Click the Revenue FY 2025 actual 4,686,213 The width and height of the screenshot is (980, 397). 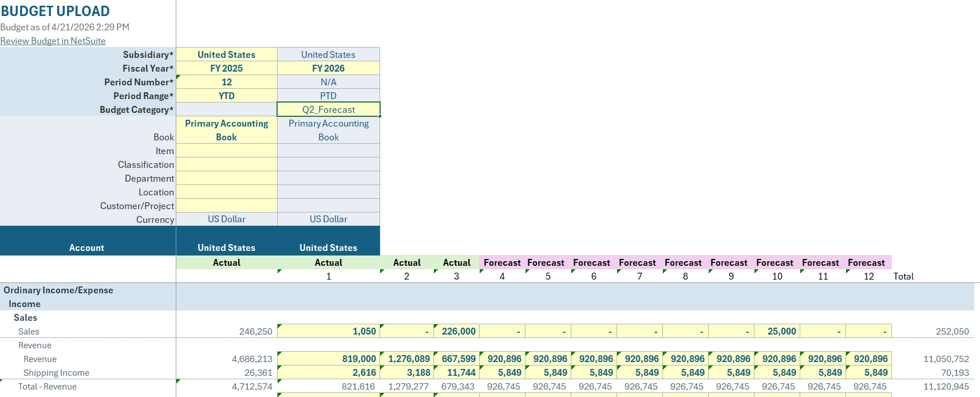click(252, 359)
